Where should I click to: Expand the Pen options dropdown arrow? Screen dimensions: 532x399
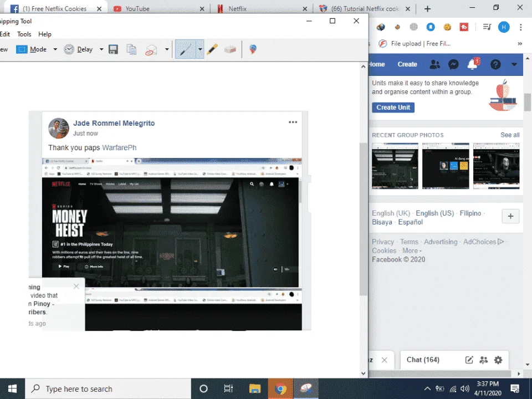coord(200,49)
